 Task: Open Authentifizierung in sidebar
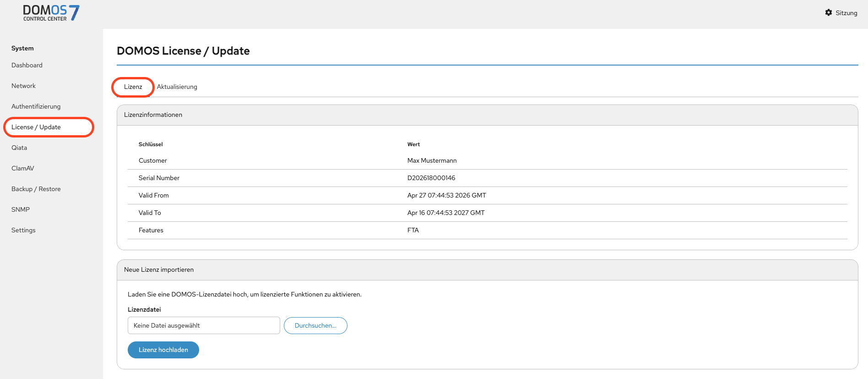click(36, 106)
